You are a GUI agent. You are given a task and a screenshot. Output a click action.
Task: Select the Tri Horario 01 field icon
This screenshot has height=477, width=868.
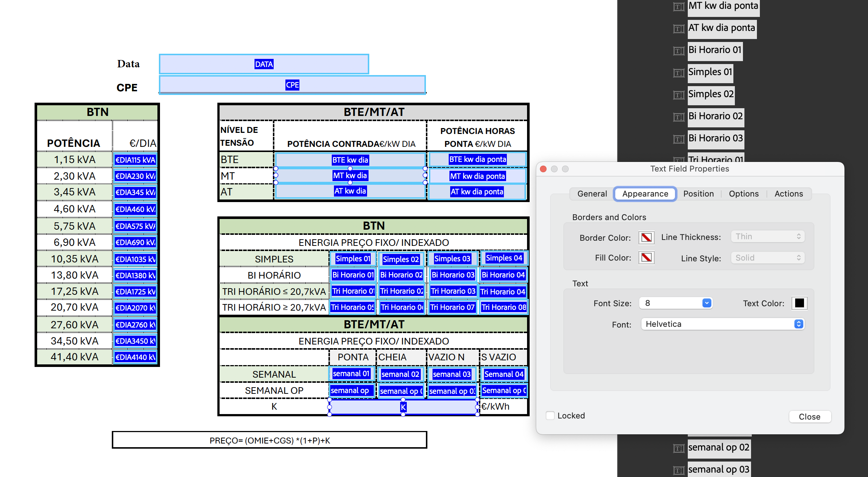coord(679,160)
